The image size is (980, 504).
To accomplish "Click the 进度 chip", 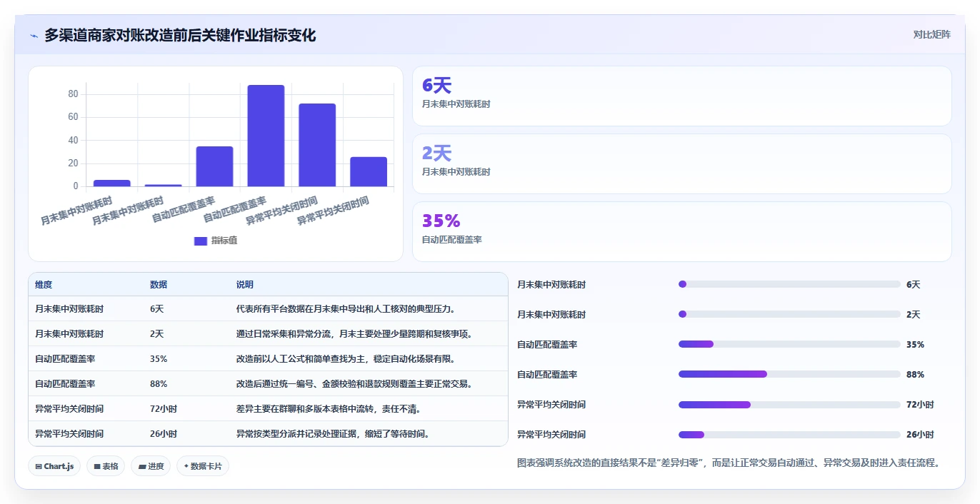I will pyautogui.click(x=151, y=466).
